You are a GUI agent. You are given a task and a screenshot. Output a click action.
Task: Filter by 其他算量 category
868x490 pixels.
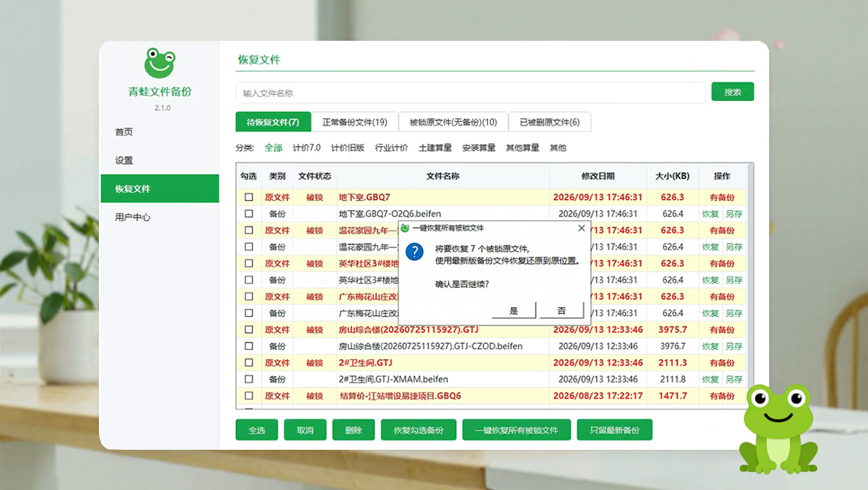(x=523, y=147)
